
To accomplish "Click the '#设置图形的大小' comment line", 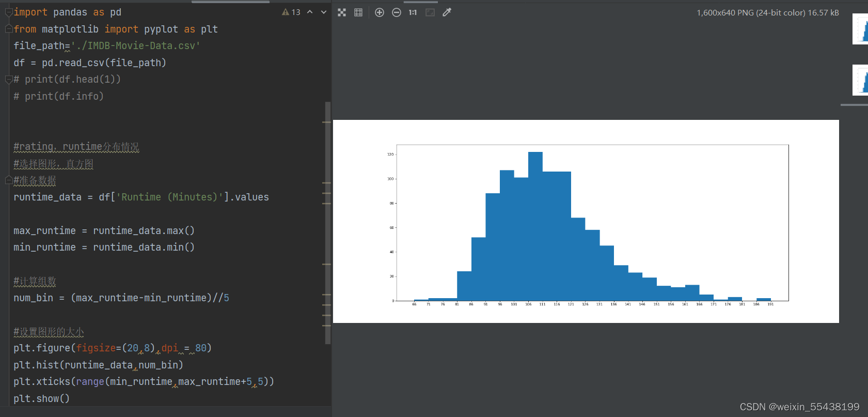I will (49, 332).
